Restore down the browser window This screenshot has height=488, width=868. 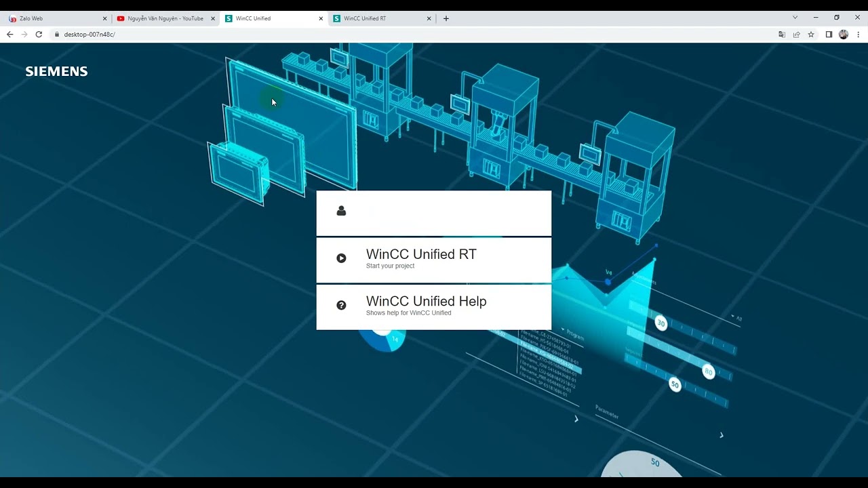(837, 18)
